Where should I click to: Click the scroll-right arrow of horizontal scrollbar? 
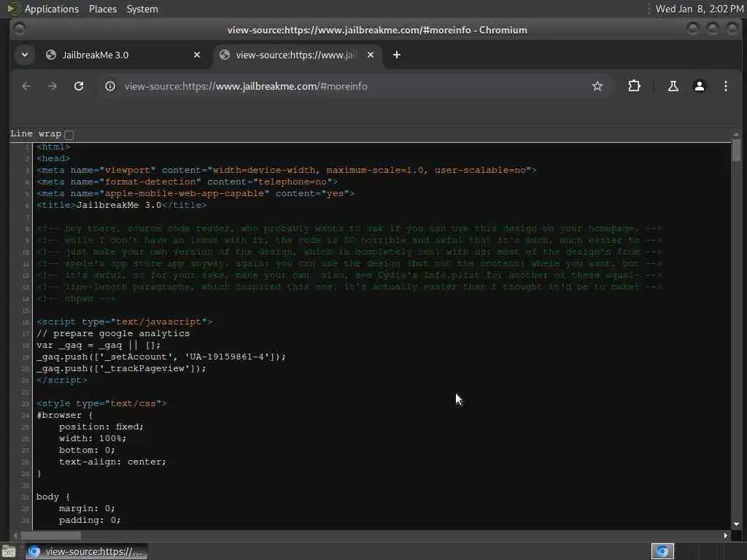726,536
